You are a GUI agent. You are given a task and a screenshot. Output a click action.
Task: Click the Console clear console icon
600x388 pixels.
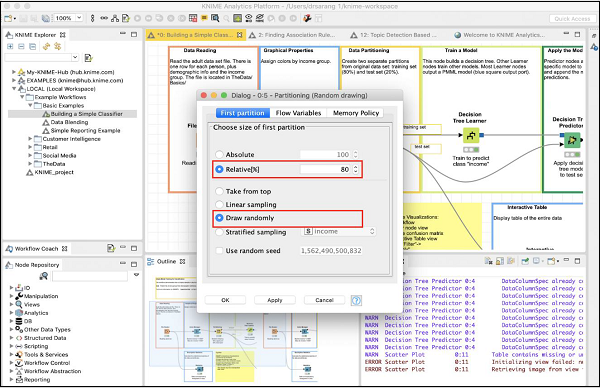(489, 261)
